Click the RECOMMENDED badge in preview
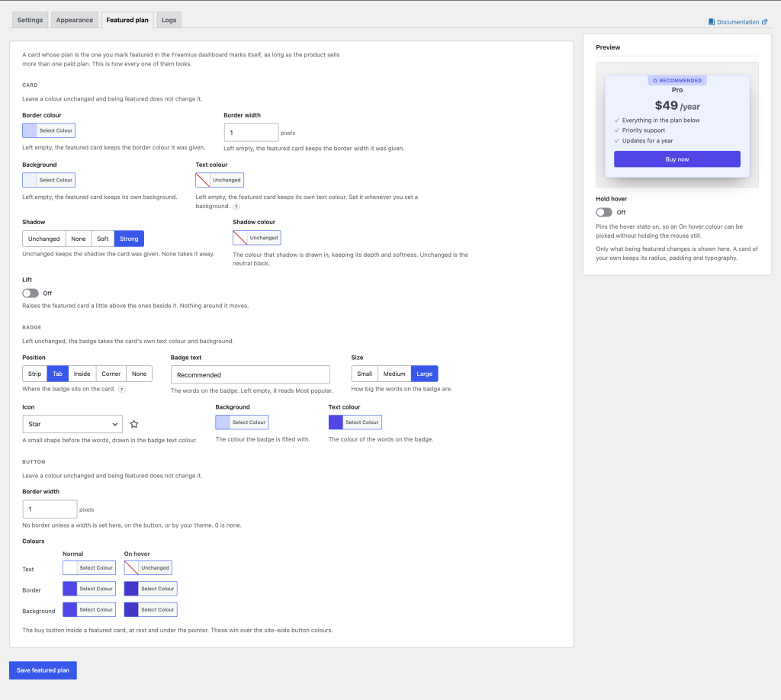781x700 pixels. tap(677, 80)
